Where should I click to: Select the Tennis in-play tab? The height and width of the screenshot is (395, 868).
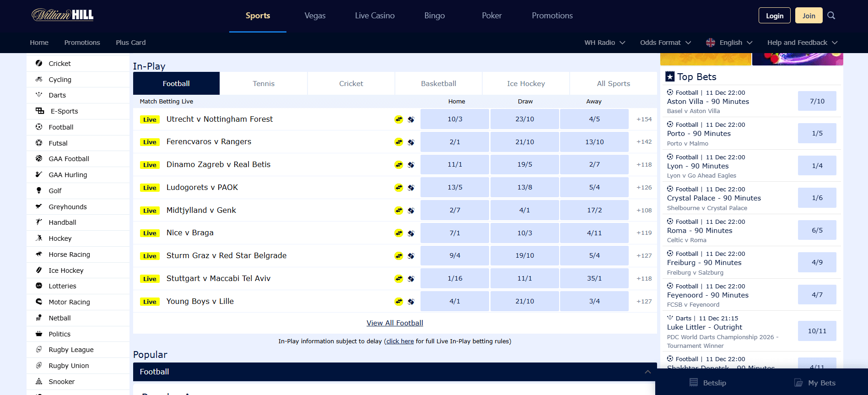[264, 83]
